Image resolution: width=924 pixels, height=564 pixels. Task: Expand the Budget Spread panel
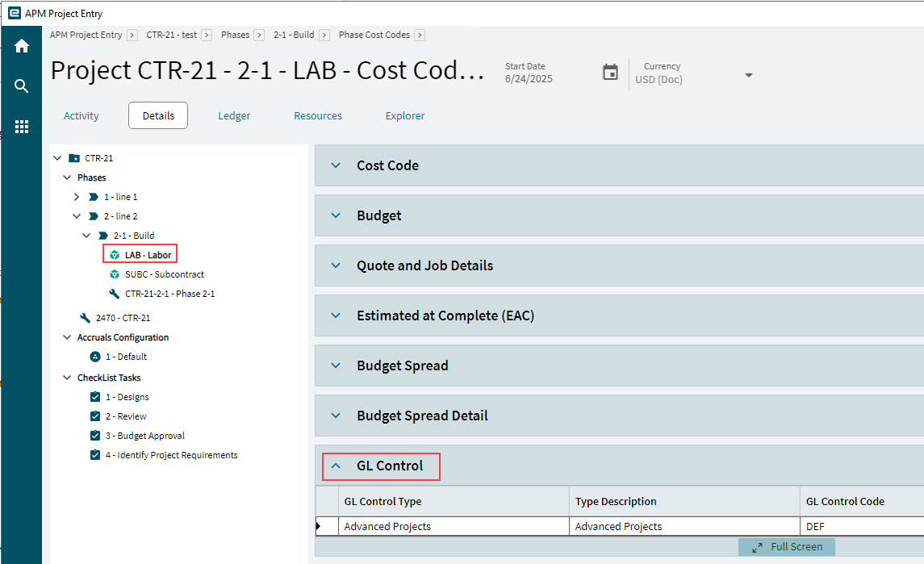(336, 366)
